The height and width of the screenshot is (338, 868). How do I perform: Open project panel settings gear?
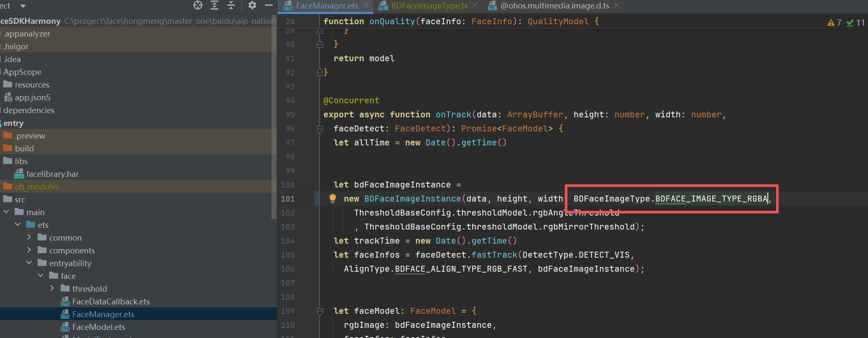[x=252, y=5]
